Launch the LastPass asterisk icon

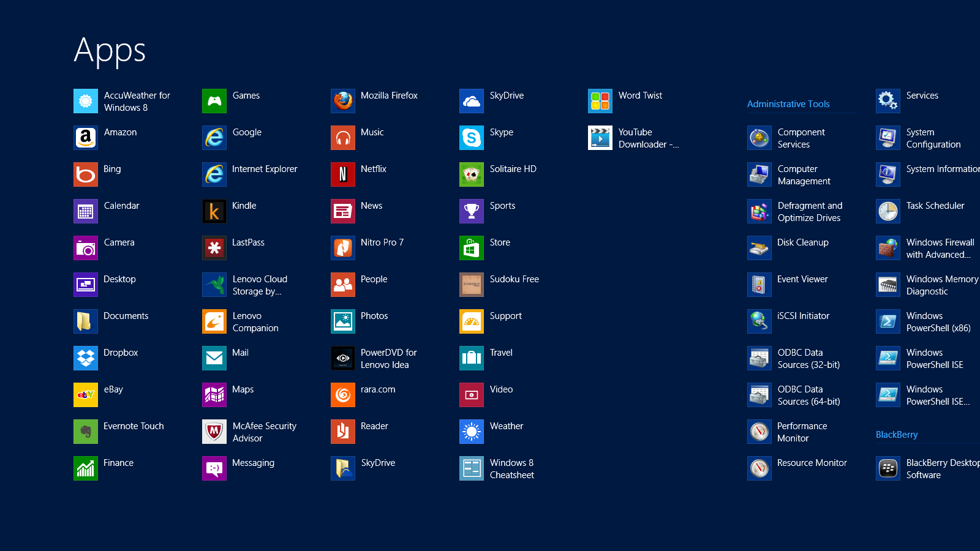(214, 248)
